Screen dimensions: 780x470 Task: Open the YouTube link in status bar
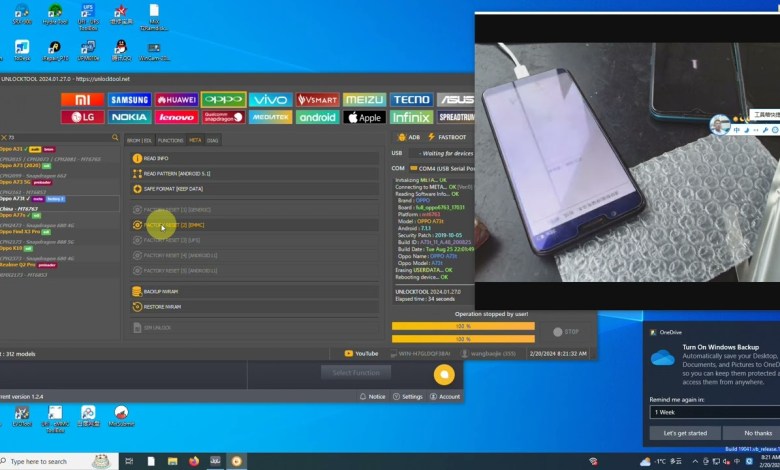tap(361, 354)
